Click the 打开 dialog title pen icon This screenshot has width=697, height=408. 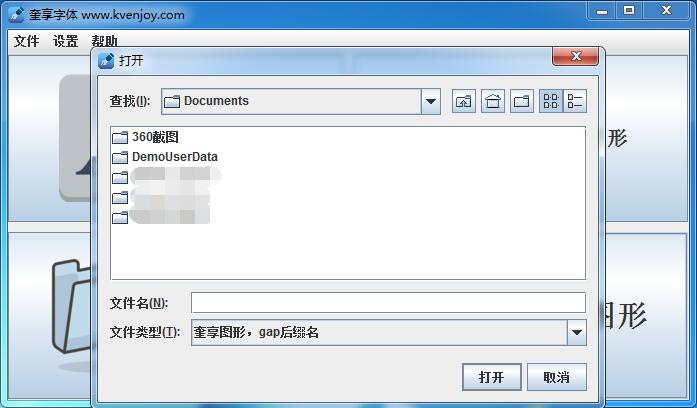pyautogui.click(x=106, y=60)
